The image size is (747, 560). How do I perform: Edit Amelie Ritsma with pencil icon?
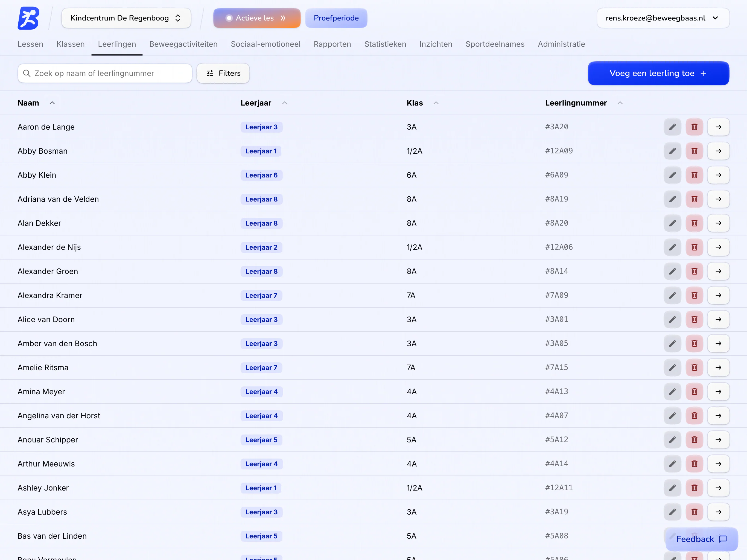click(672, 367)
